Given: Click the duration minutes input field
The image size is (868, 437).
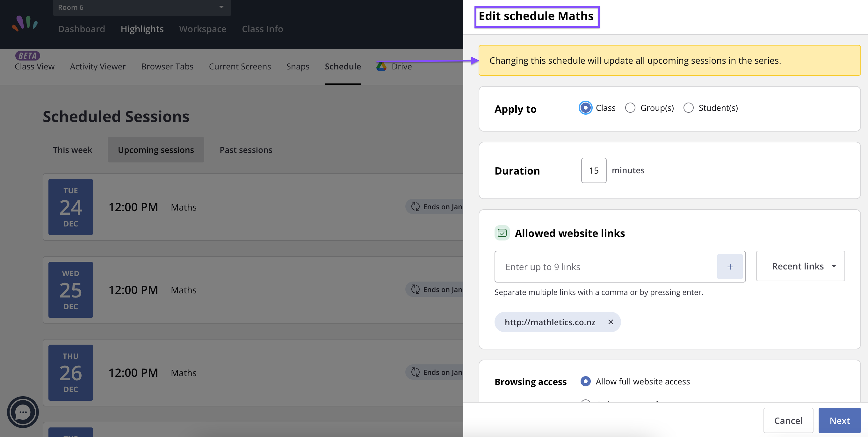Looking at the screenshot, I should click(x=594, y=170).
